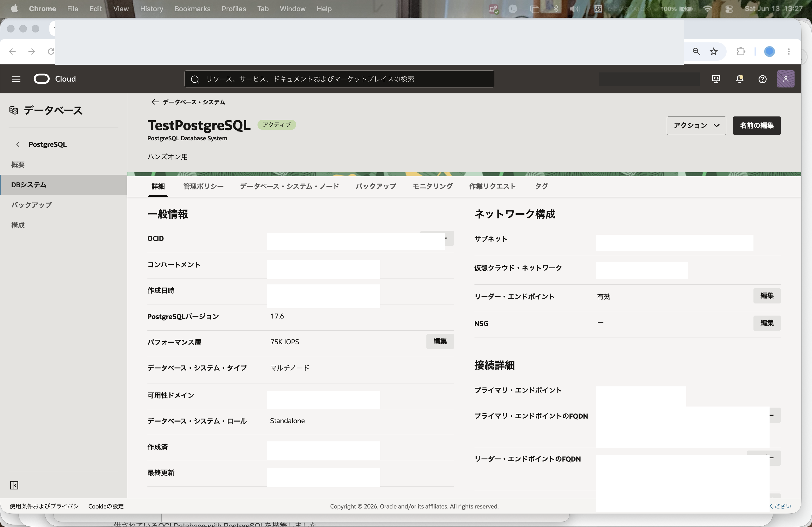Click the 有効 reader endpoint value

point(604,297)
